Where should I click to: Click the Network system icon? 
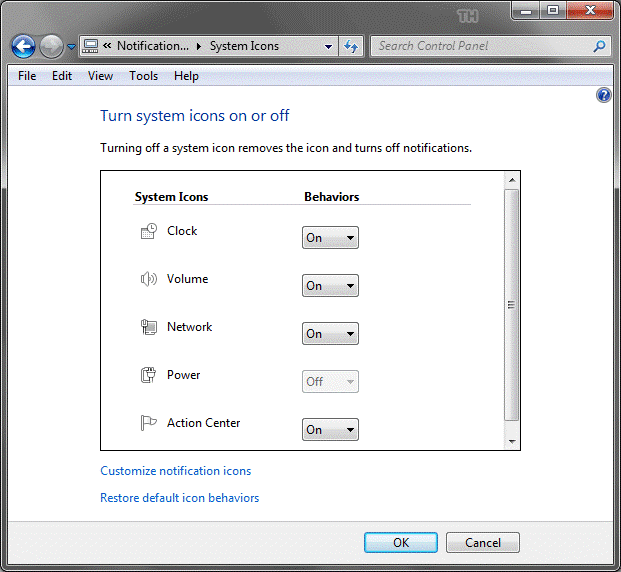pos(149,327)
